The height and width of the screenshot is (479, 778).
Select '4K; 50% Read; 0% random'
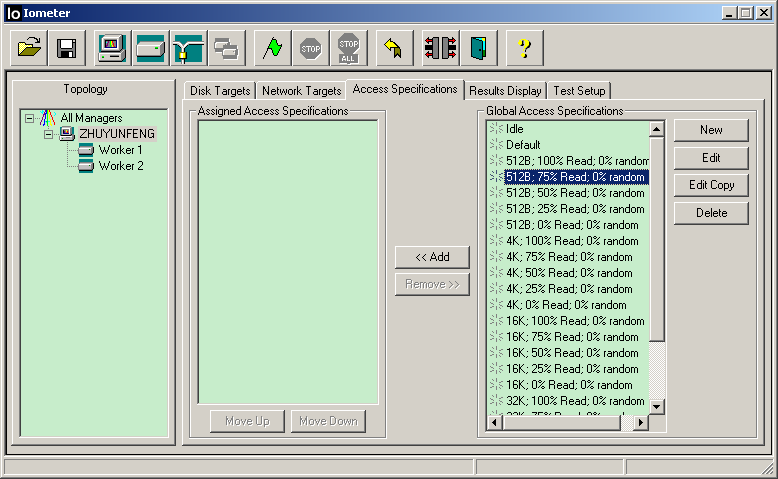[569, 273]
